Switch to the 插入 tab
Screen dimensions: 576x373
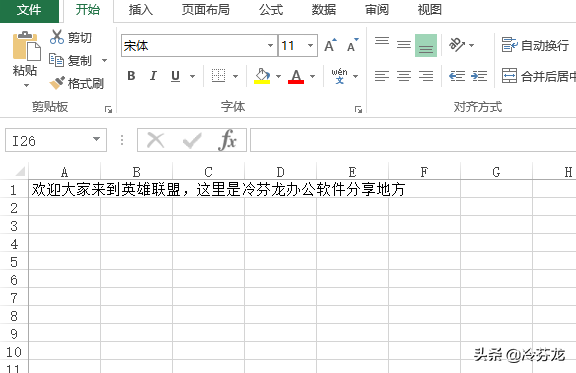click(141, 10)
